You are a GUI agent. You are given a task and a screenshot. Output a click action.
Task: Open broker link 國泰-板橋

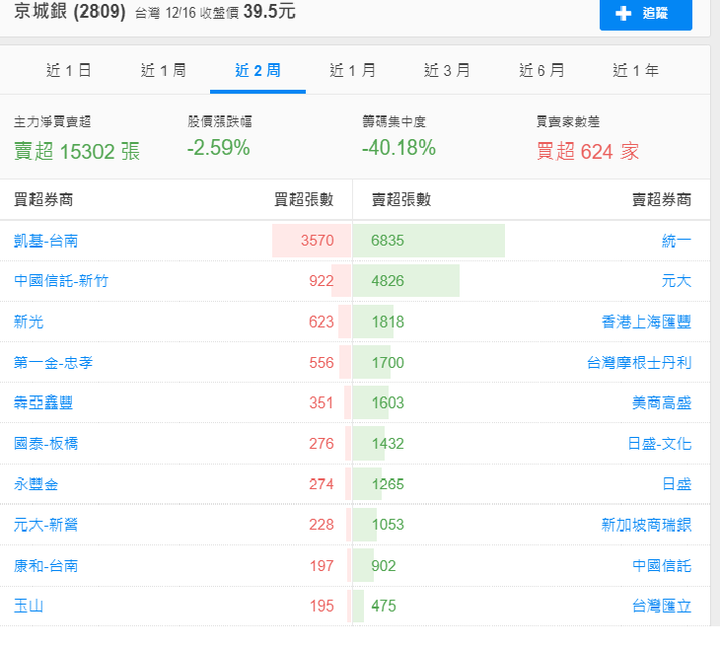pos(45,444)
